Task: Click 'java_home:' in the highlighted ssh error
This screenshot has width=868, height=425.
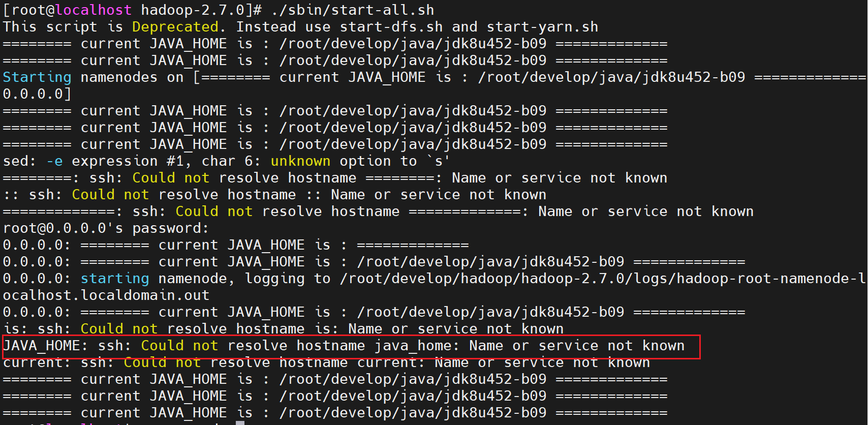Action: (417, 346)
